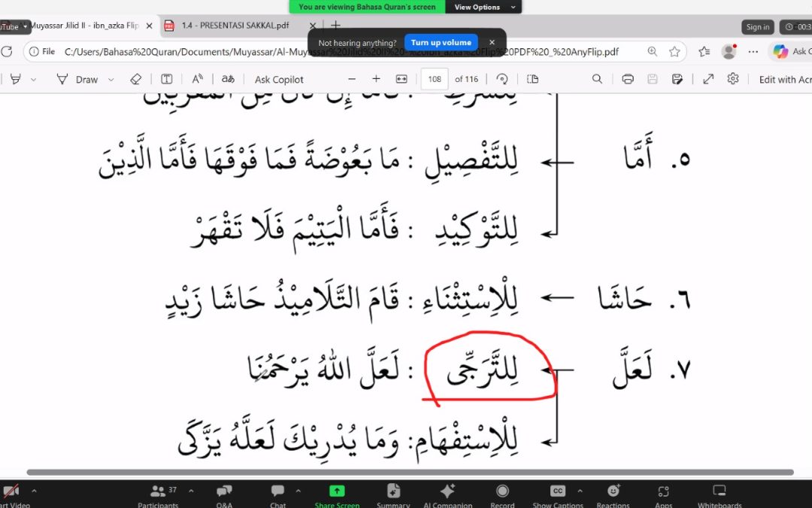The width and height of the screenshot is (812, 508).
Task: Click Save as icon
Action: pyautogui.click(x=677, y=79)
